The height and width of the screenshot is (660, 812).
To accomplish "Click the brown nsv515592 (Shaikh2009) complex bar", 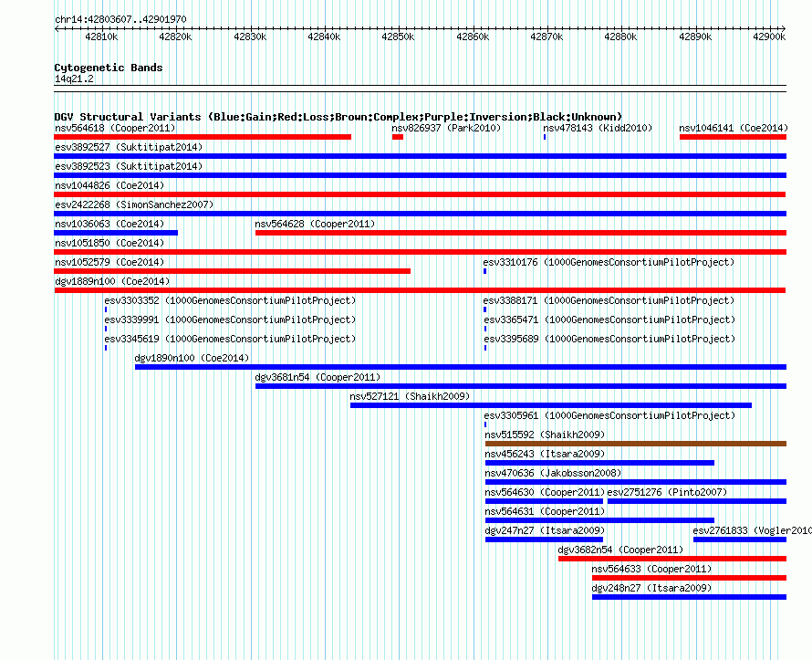I will coord(636,444).
